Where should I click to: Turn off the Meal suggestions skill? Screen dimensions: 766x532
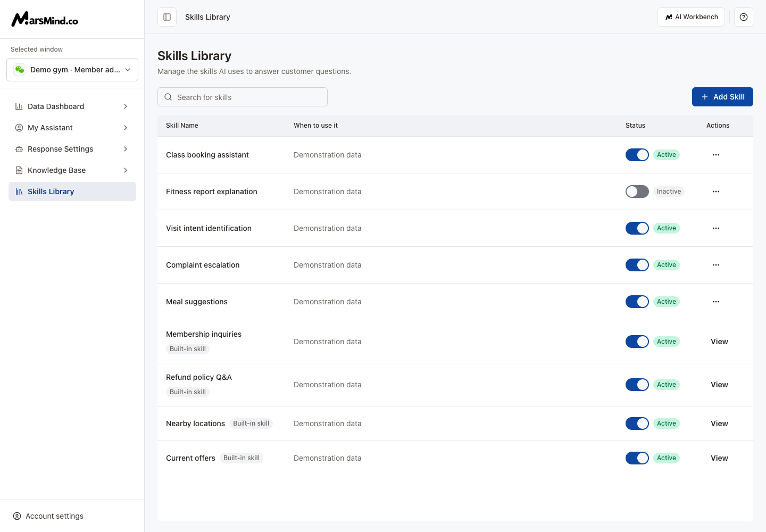coord(637,302)
